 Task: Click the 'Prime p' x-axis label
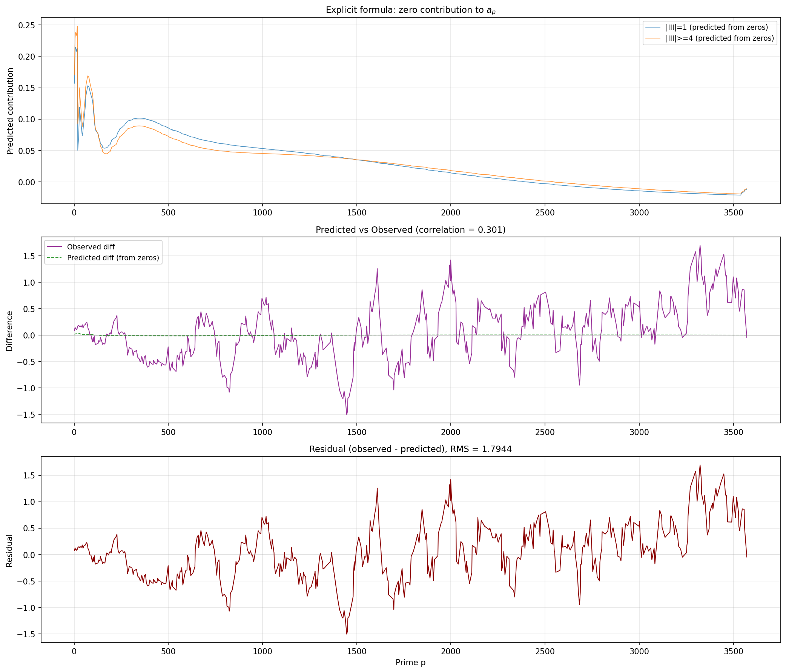pos(410,663)
